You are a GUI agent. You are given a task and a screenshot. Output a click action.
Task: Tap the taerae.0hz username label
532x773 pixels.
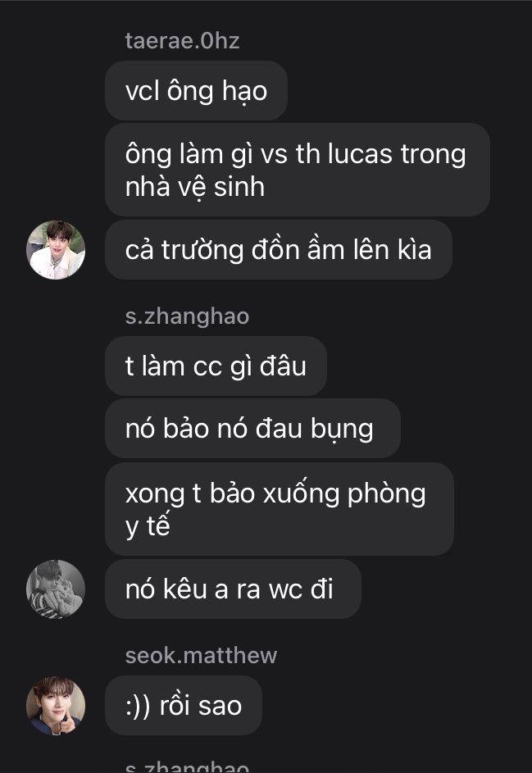pos(183,41)
